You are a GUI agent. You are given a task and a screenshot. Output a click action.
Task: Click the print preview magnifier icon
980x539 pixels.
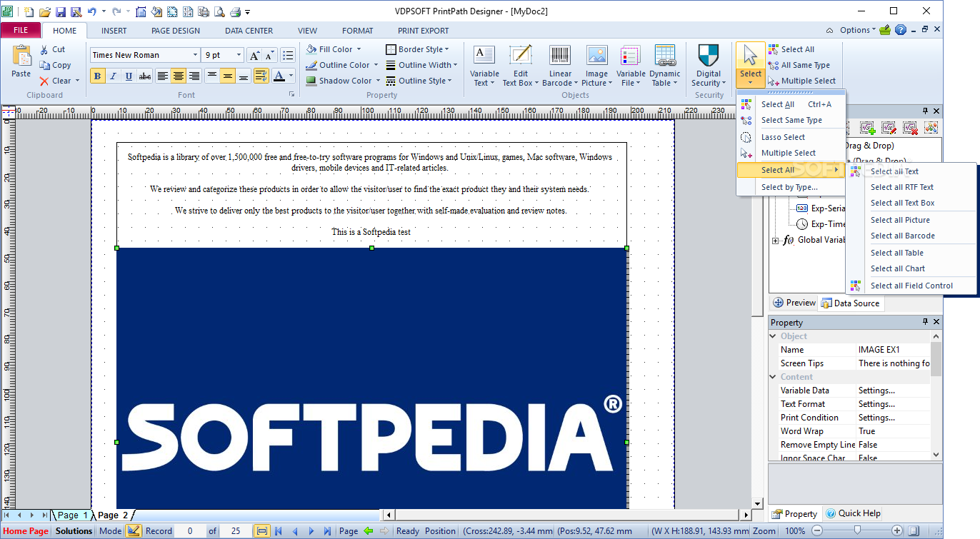(219, 11)
